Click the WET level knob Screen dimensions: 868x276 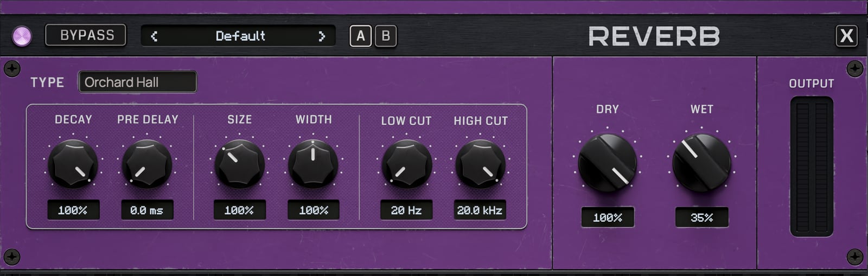pos(701,163)
